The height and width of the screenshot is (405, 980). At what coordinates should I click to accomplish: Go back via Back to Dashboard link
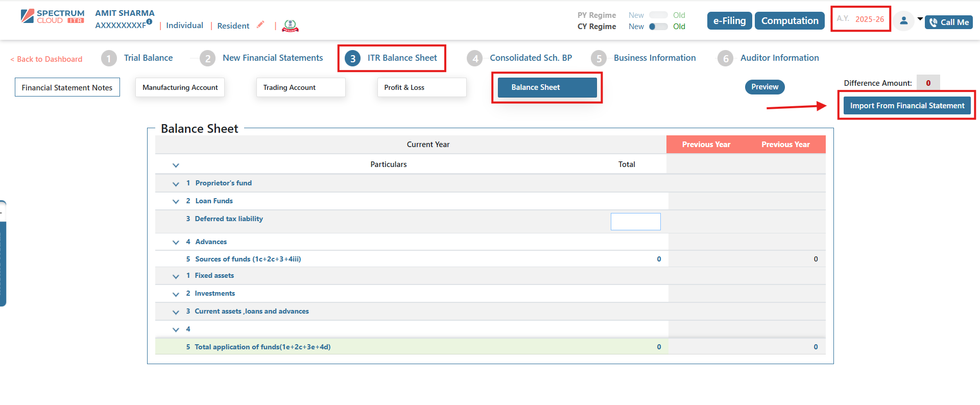(46, 59)
